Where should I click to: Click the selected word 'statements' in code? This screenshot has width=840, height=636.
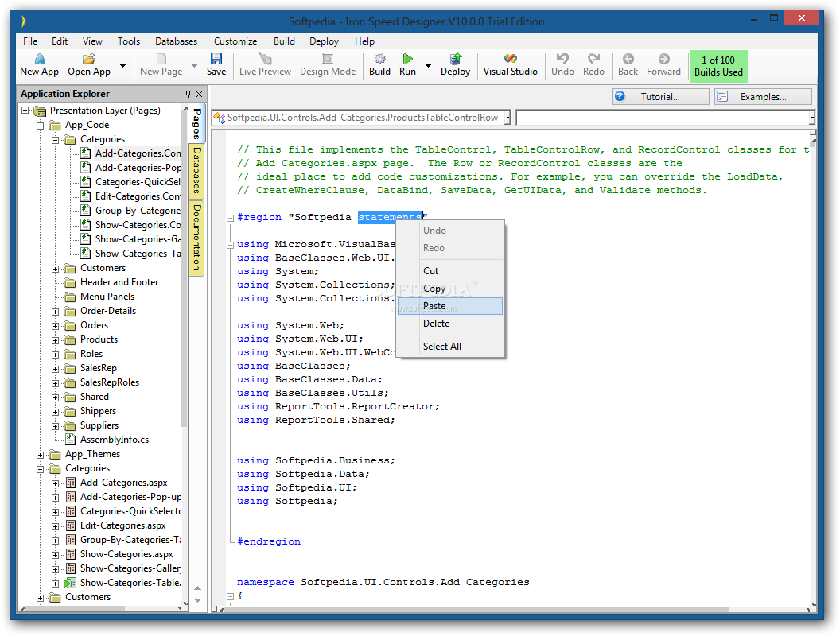coord(390,217)
